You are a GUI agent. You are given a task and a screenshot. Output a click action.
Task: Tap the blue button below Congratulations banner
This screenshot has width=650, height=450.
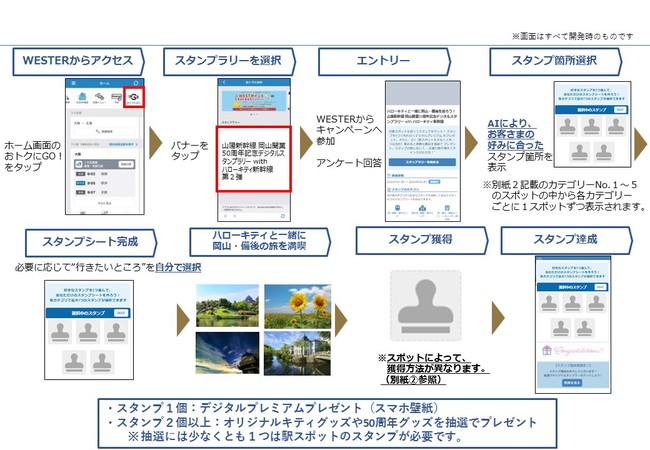pos(571,382)
